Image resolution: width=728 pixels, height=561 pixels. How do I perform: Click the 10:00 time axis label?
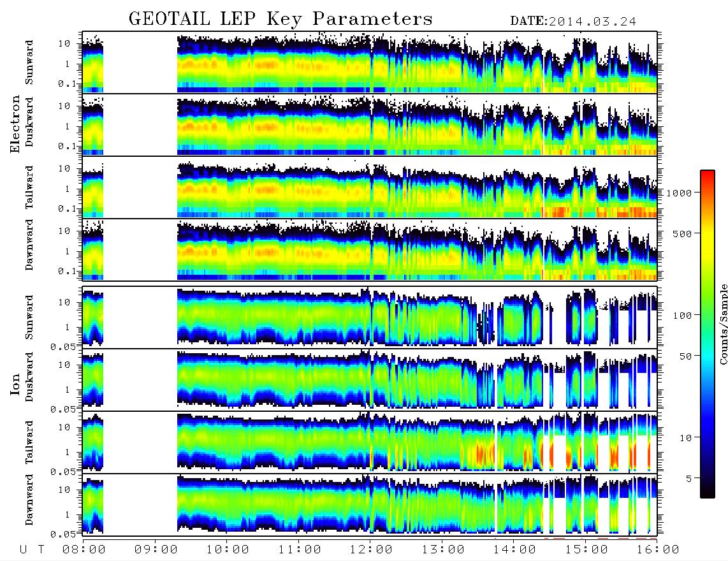228,550
